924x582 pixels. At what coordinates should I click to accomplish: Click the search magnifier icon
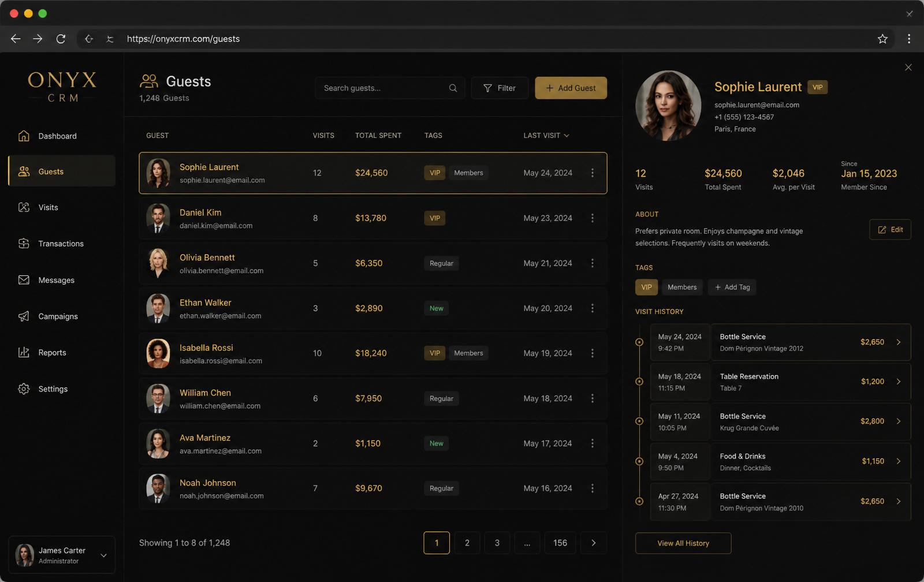453,88
